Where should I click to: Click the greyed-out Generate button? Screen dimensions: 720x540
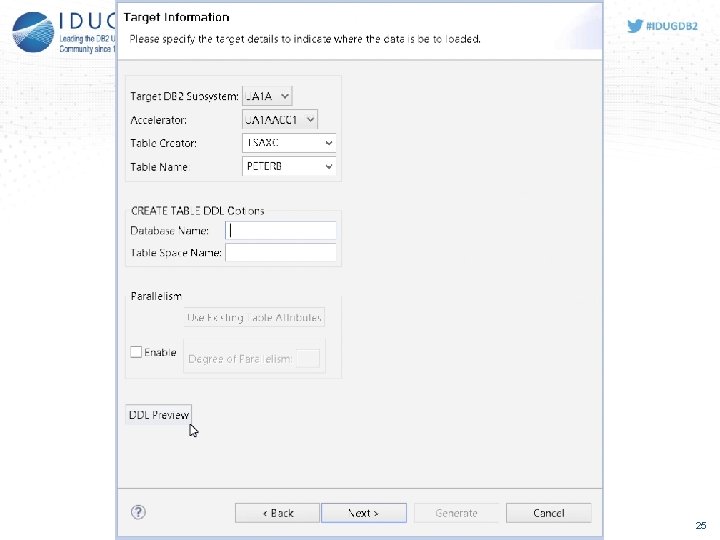pos(456,513)
